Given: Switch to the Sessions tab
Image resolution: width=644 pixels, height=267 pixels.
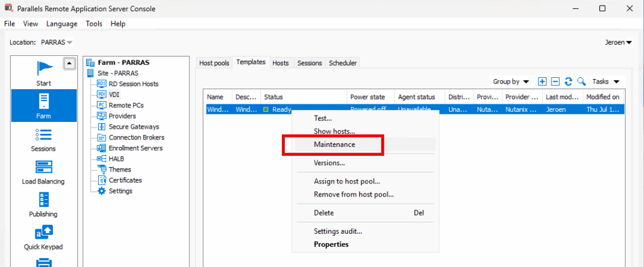Looking at the screenshot, I should point(309,63).
